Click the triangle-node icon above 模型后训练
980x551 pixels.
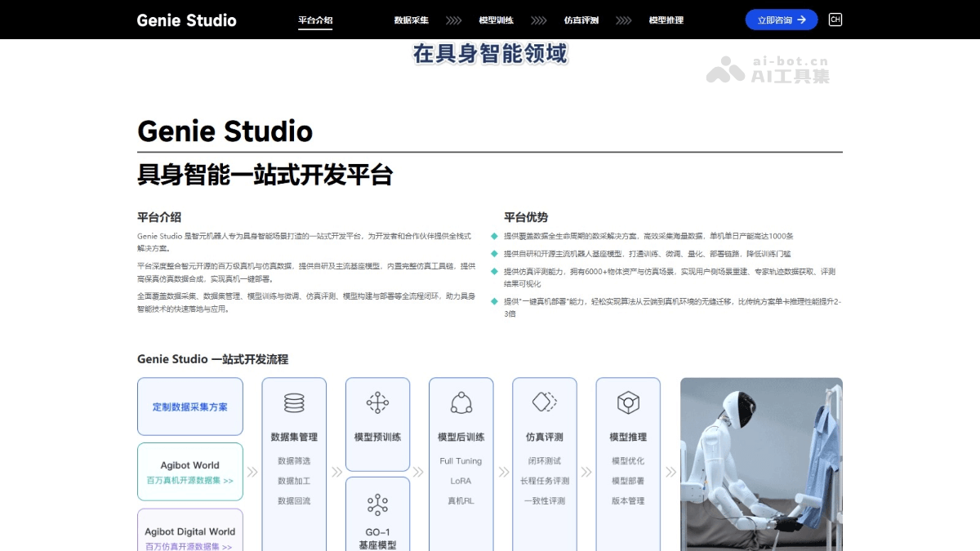(461, 402)
